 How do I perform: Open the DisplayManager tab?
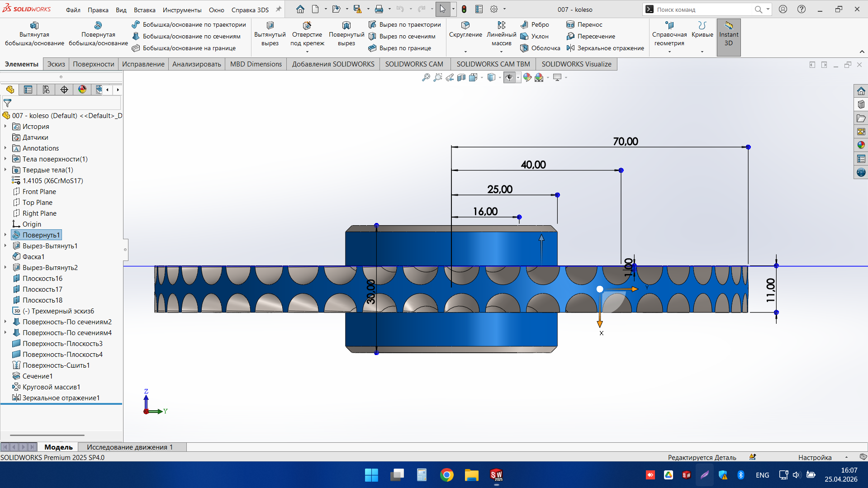pyautogui.click(x=82, y=90)
